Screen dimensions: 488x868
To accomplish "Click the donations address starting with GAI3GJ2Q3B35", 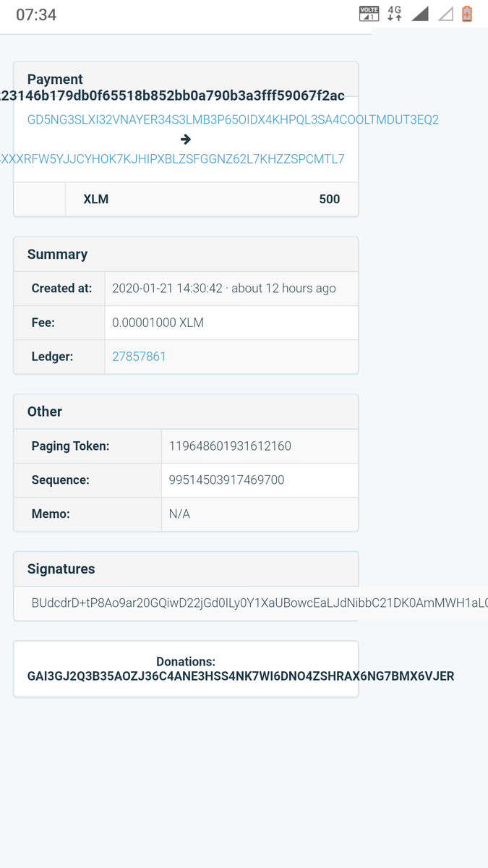I will point(241,676).
